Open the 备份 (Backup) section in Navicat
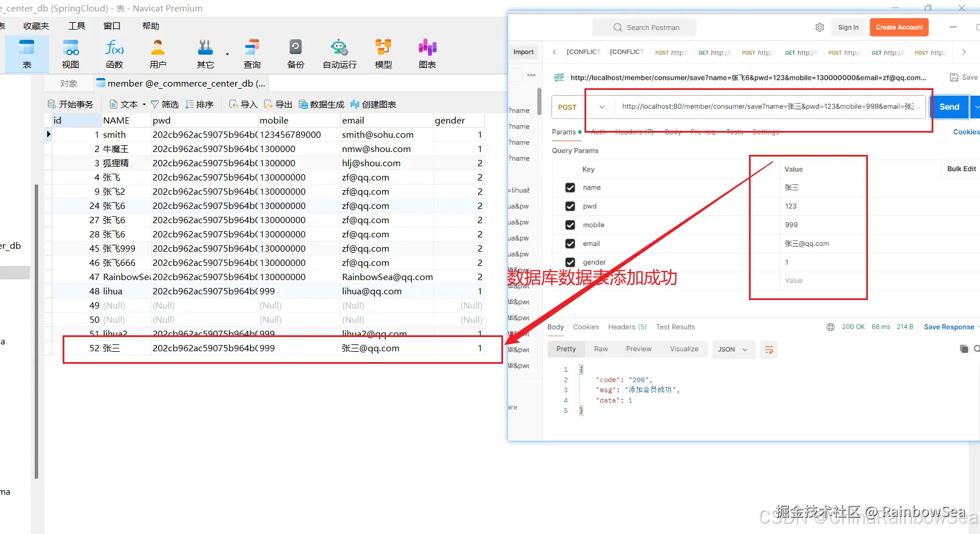 (295, 54)
